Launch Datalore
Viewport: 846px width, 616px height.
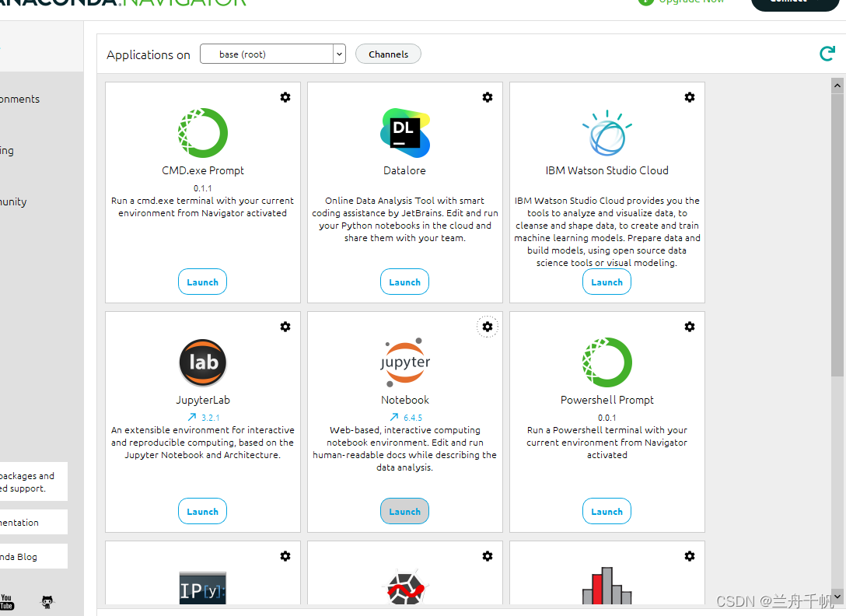click(x=404, y=282)
